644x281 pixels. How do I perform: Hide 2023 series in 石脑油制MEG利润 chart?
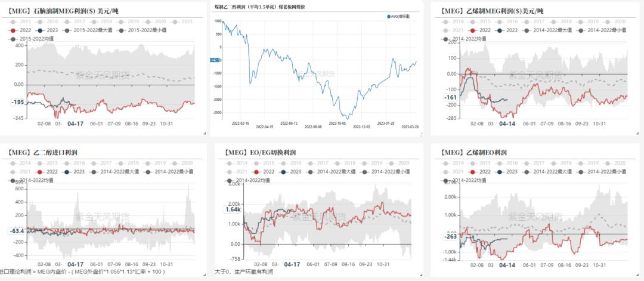[x=40, y=30]
